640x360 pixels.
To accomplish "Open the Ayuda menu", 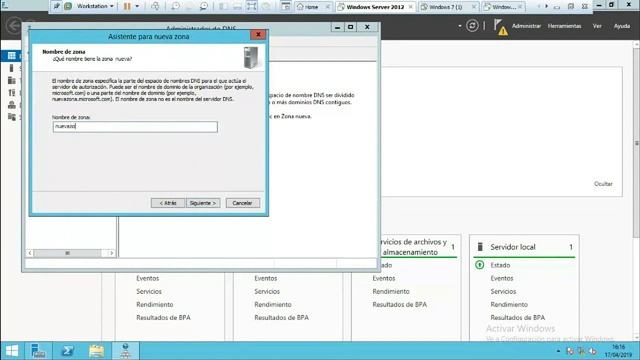I will 622,26.
